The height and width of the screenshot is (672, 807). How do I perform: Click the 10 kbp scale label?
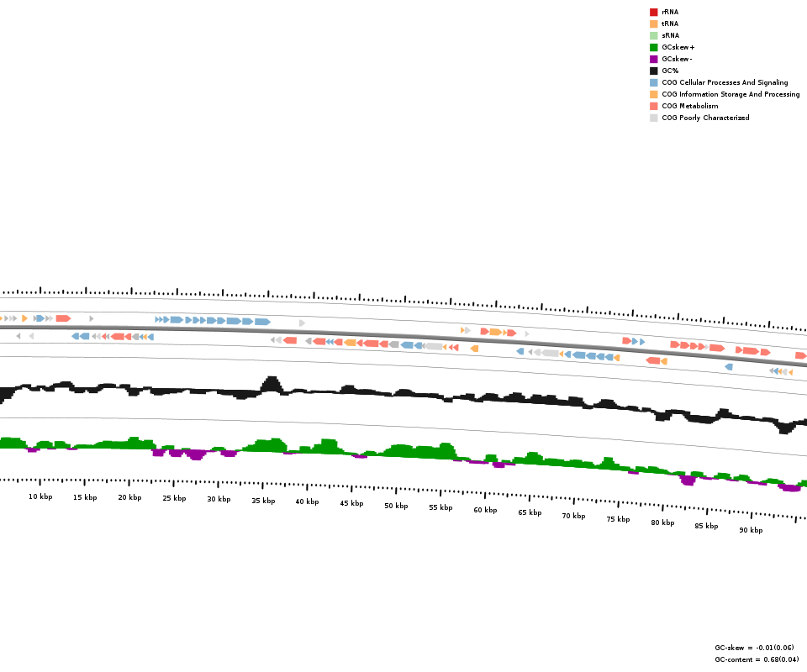(x=40, y=496)
